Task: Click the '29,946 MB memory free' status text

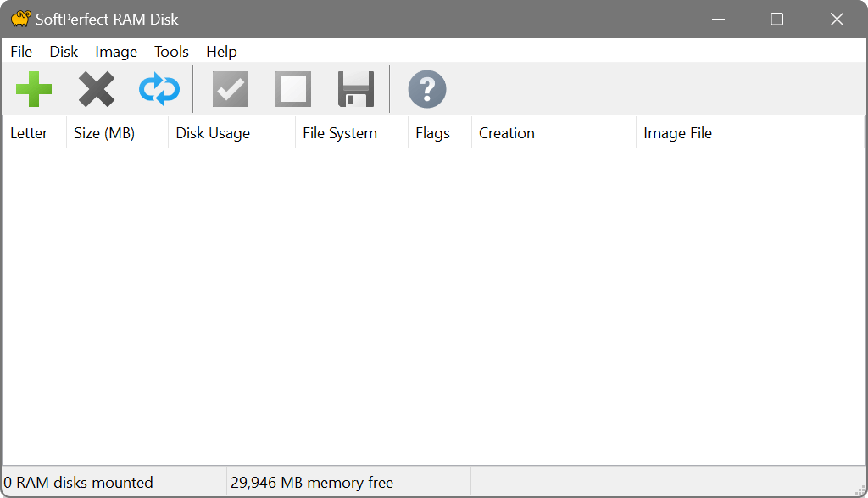Action: coord(312,483)
